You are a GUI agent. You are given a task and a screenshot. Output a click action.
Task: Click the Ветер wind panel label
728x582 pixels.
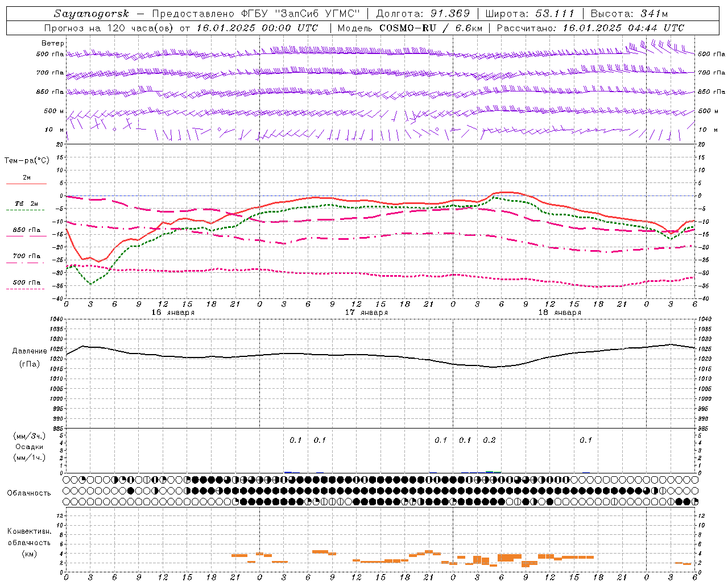click(53, 43)
